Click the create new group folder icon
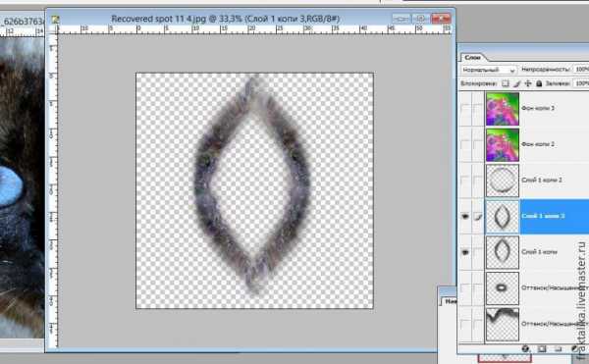589x364 pixels. (x=558, y=349)
